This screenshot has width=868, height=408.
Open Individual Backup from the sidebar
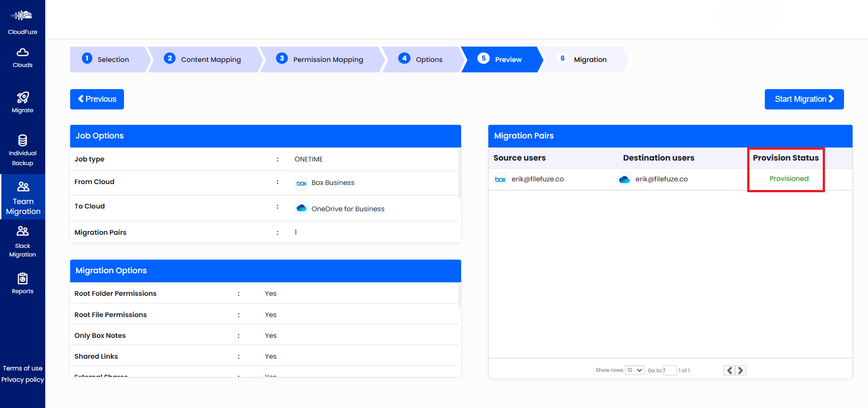[22, 140]
